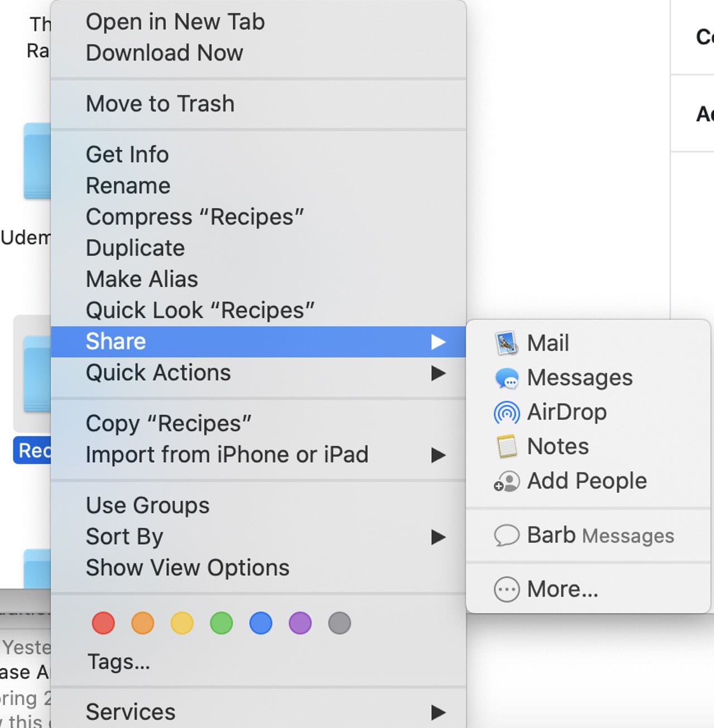Open the More… ellipsis icon

(x=506, y=589)
